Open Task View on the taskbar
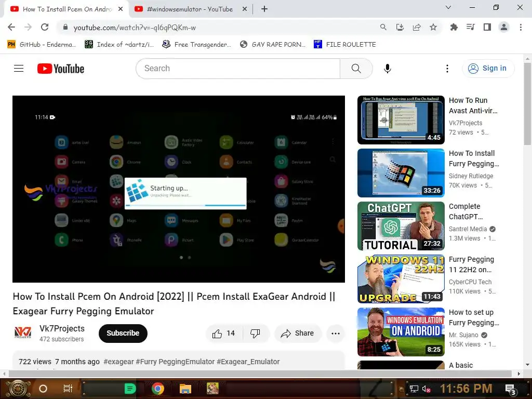 [x=68, y=389]
